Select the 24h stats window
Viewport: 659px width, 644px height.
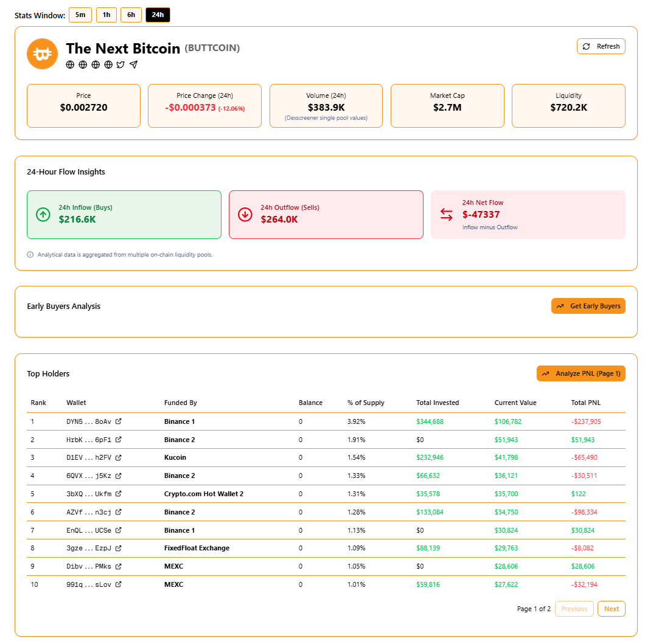158,15
